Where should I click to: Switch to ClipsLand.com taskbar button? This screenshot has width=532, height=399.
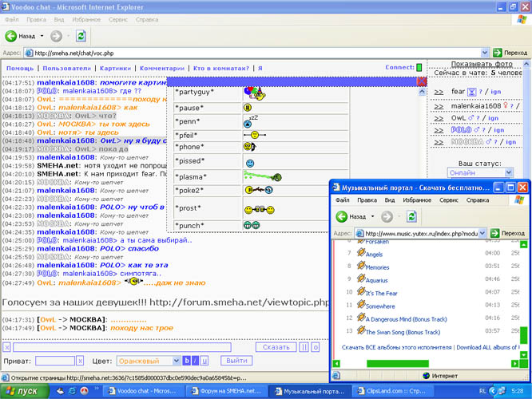click(x=391, y=391)
